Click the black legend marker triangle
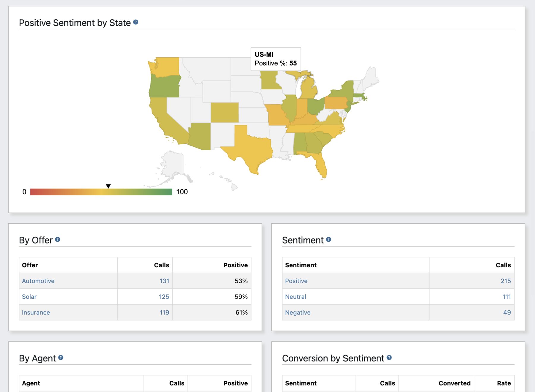 coord(108,186)
